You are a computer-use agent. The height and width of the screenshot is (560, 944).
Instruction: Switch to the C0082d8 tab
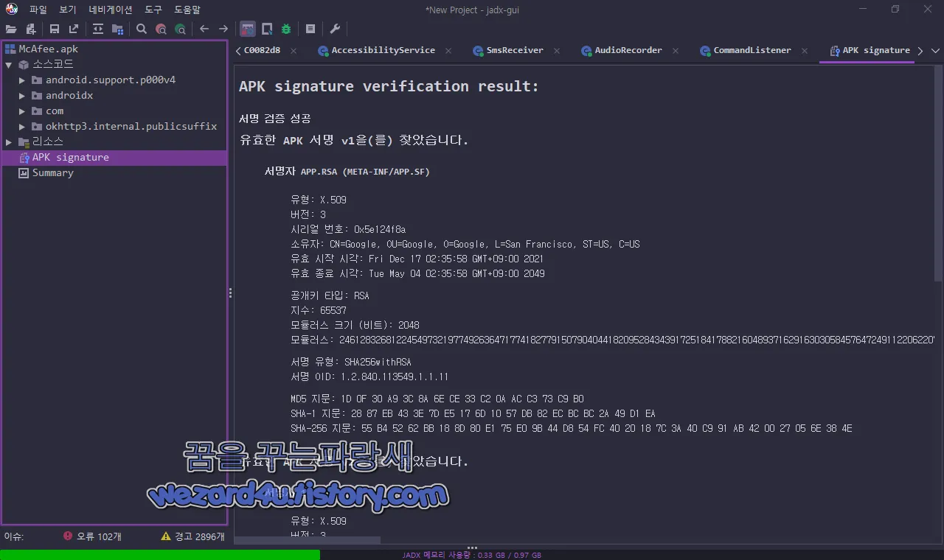click(262, 50)
